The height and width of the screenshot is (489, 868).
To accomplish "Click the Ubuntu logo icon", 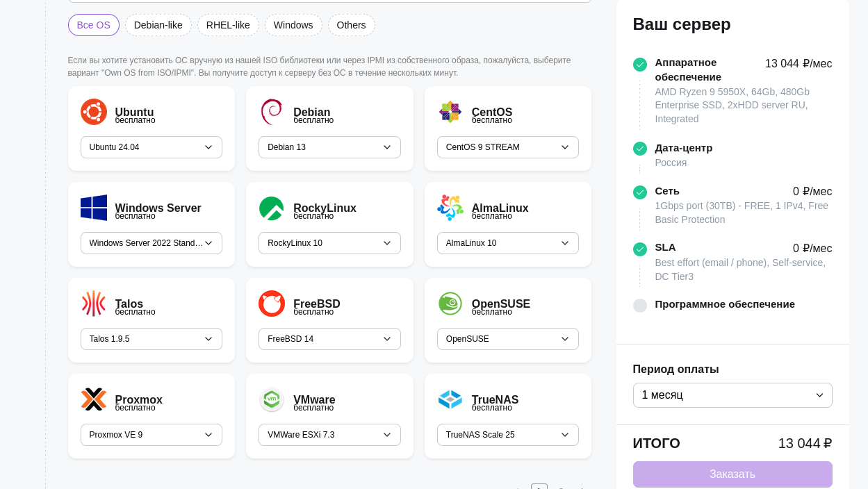I will [94, 112].
